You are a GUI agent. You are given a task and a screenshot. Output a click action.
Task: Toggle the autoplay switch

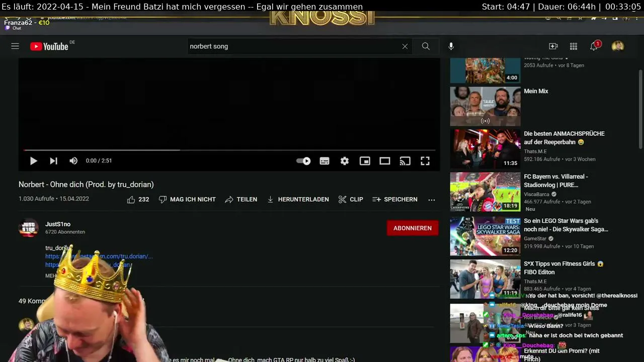click(x=303, y=161)
